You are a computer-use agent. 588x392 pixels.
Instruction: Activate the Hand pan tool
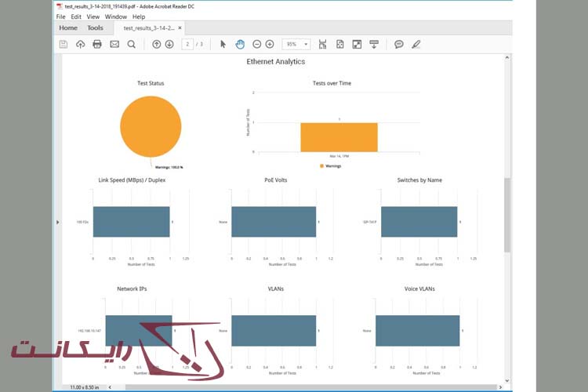[x=240, y=45]
